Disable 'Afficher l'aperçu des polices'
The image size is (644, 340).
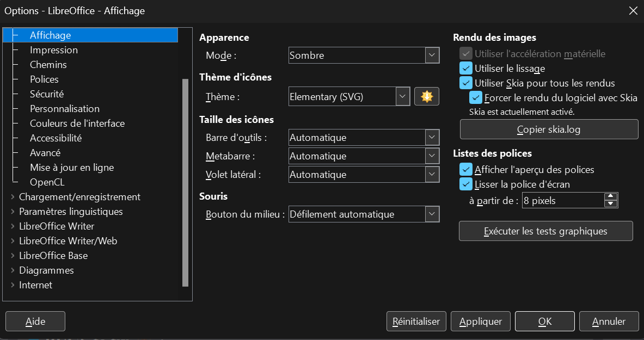[466, 170]
